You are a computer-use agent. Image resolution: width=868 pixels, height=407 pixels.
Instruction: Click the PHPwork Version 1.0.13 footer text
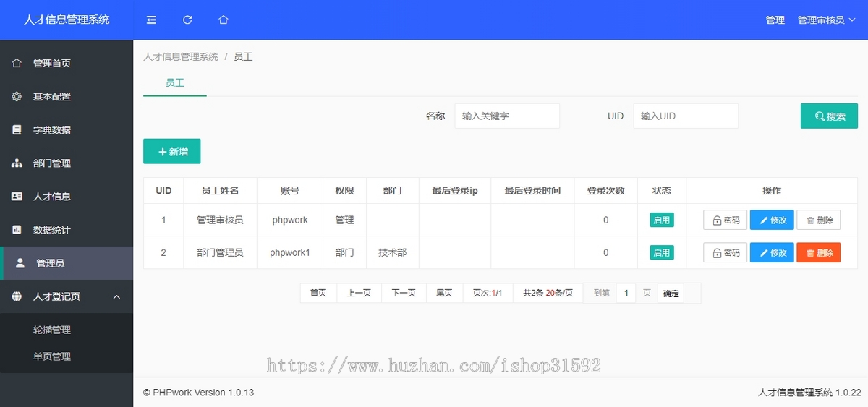click(199, 393)
